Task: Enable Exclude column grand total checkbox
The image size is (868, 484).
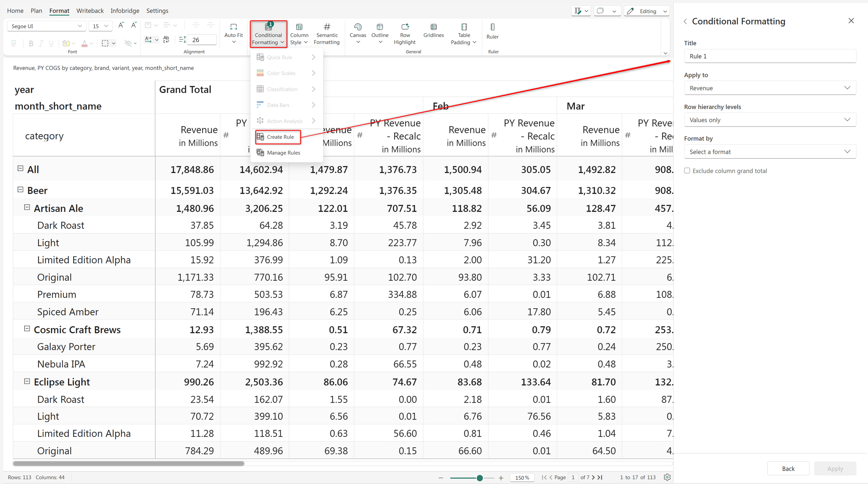Action: (x=687, y=171)
